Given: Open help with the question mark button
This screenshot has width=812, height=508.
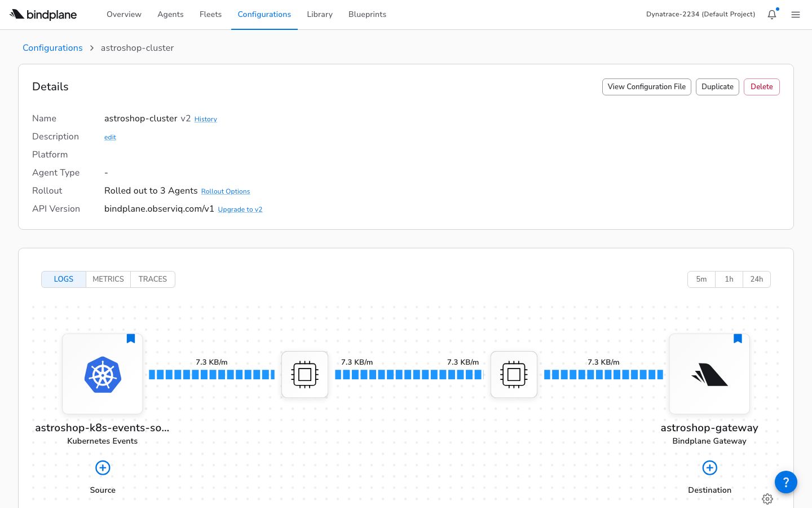Looking at the screenshot, I should tap(785, 482).
